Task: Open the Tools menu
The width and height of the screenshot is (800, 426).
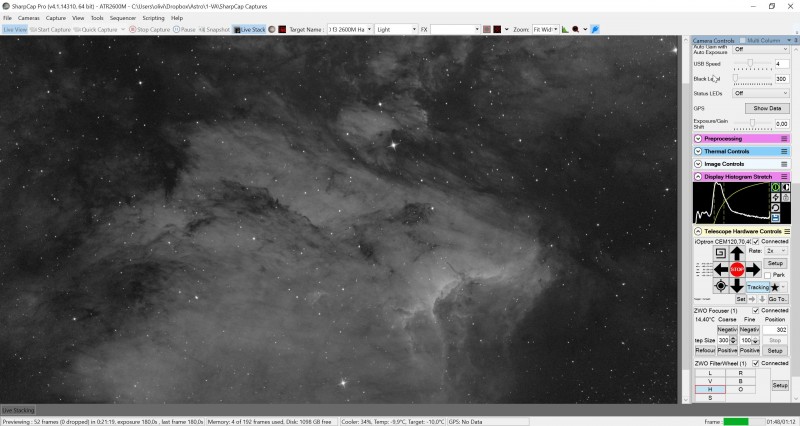Action: tap(97, 18)
